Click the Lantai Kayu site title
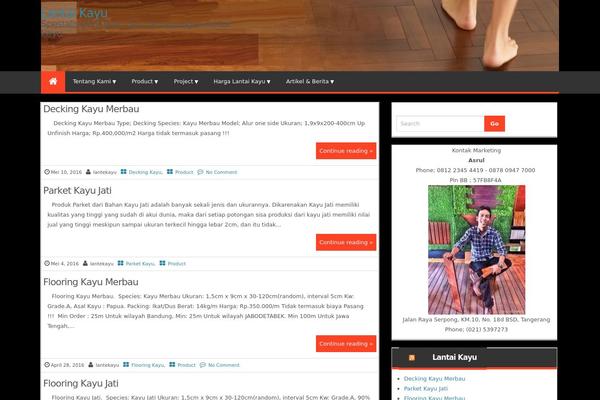The image size is (600, 400). click(75, 13)
